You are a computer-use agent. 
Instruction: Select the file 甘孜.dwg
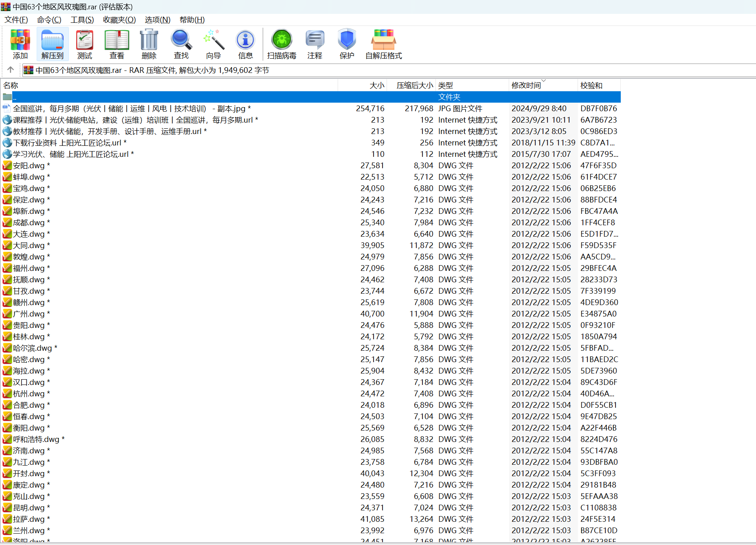coord(31,291)
